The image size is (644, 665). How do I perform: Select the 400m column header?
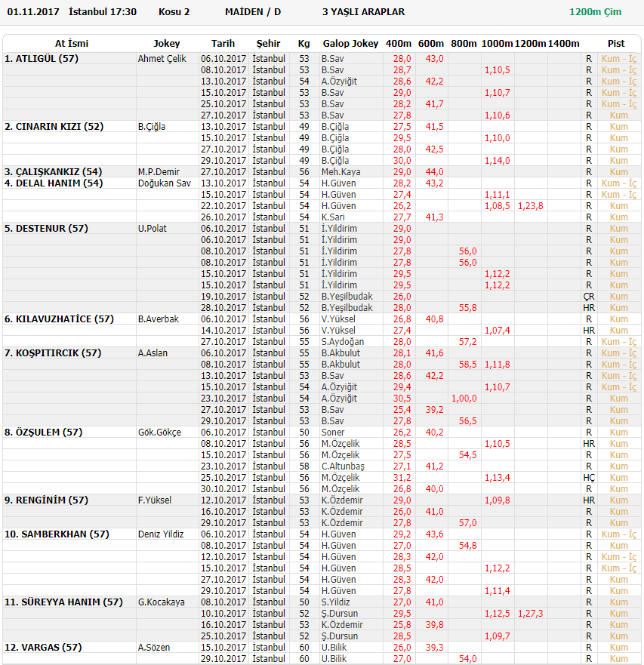tap(399, 43)
